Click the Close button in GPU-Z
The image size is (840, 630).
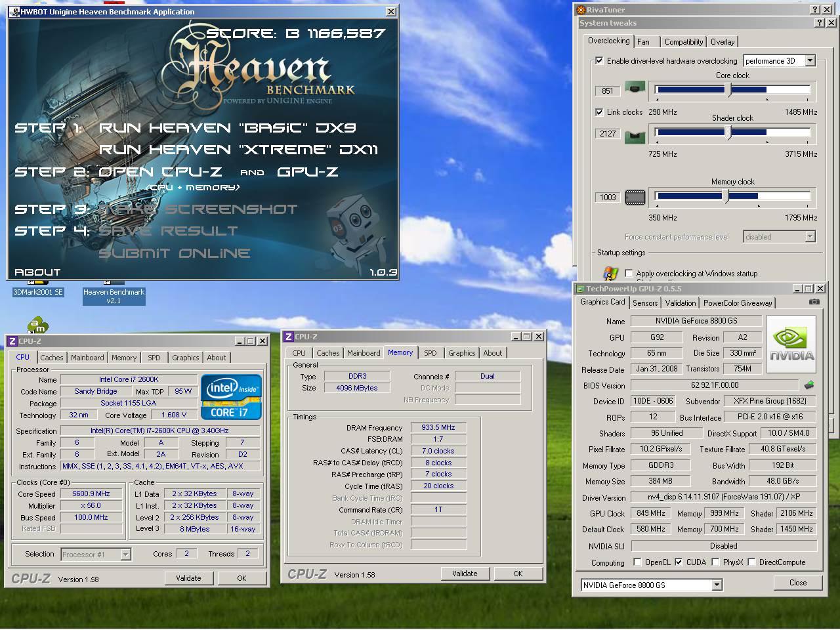(798, 583)
